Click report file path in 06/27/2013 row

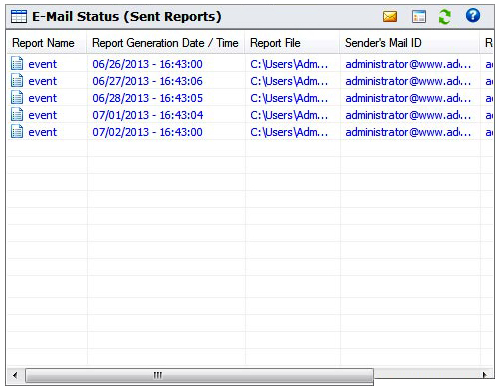(x=289, y=81)
